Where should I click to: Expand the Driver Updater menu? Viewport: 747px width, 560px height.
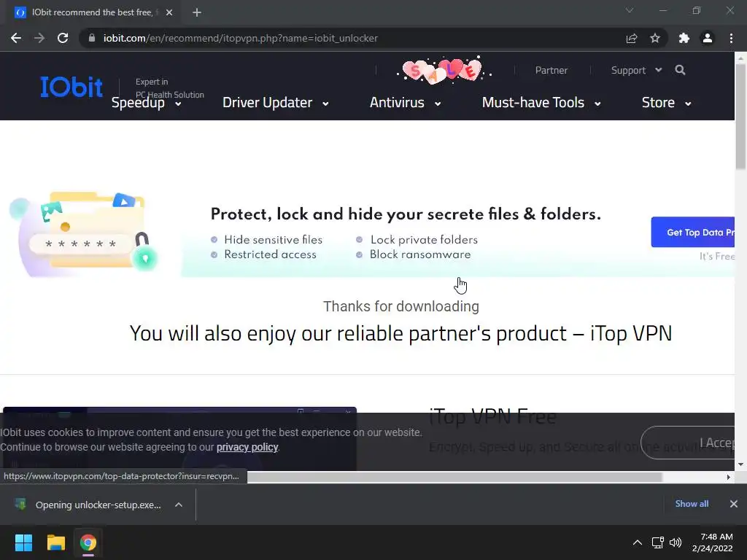point(275,102)
